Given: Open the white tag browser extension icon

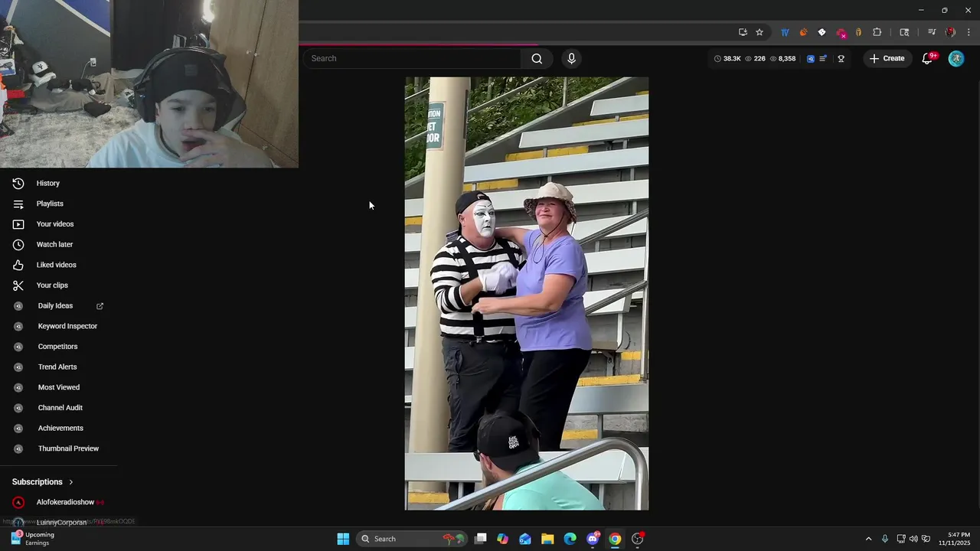Looking at the screenshot, I should (822, 32).
